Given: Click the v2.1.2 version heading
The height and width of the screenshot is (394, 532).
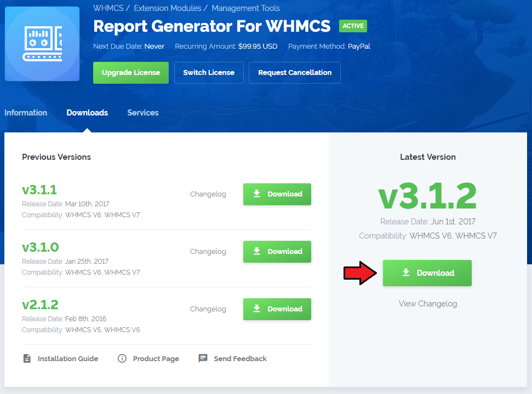Looking at the screenshot, I should click(40, 305).
